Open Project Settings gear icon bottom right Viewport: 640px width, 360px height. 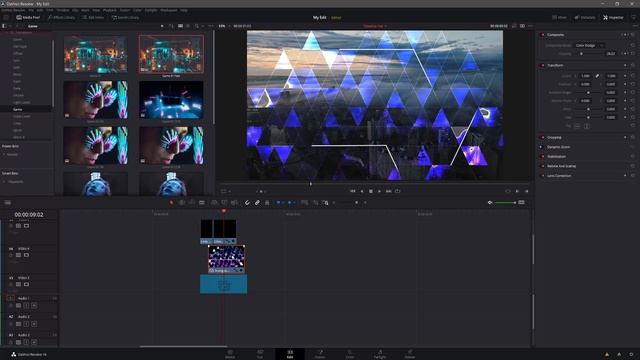tap(631, 354)
